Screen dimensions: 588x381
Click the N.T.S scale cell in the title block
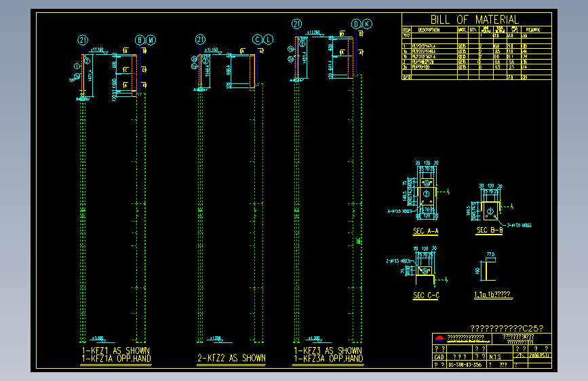pyautogui.click(x=495, y=357)
